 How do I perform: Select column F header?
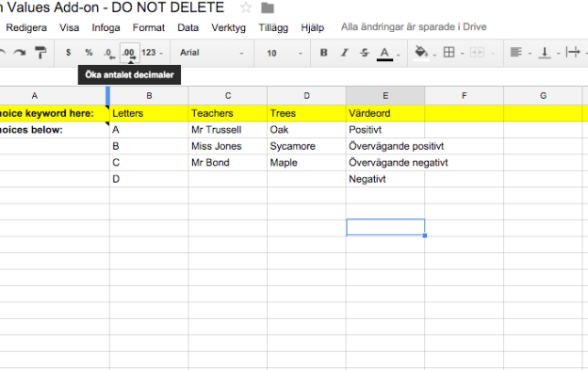[x=465, y=96]
